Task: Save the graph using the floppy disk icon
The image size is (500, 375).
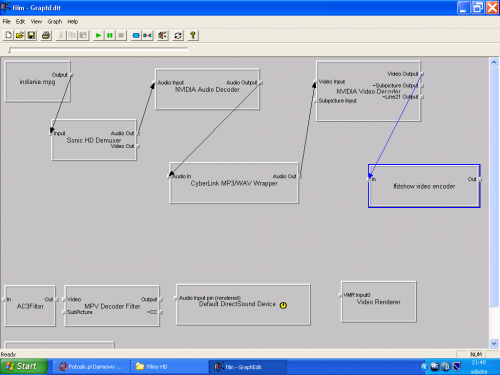Action: coord(31,35)
